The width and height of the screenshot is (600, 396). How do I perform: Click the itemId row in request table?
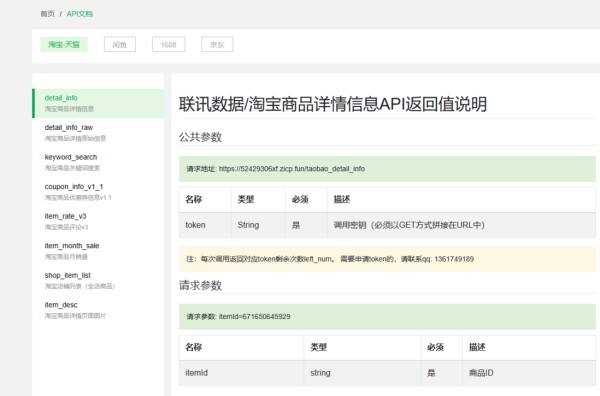pos(387,373)
